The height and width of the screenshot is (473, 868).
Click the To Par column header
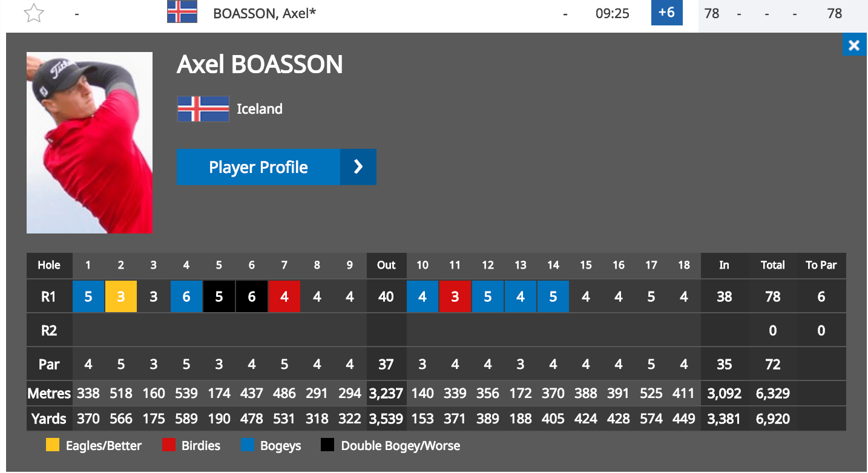click(x=821, y=265)
